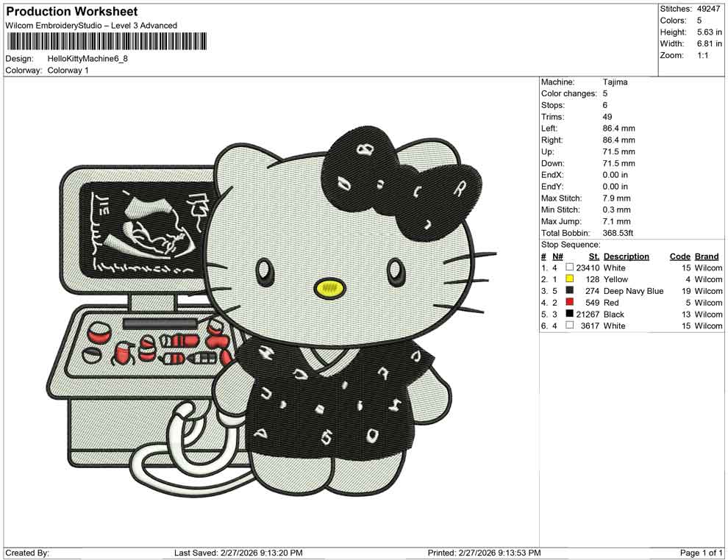The width and height of the screenshot is (728, 560).
Task: Select the Deep Navy Blue swatch in row 3
Action: coord(570,291)
